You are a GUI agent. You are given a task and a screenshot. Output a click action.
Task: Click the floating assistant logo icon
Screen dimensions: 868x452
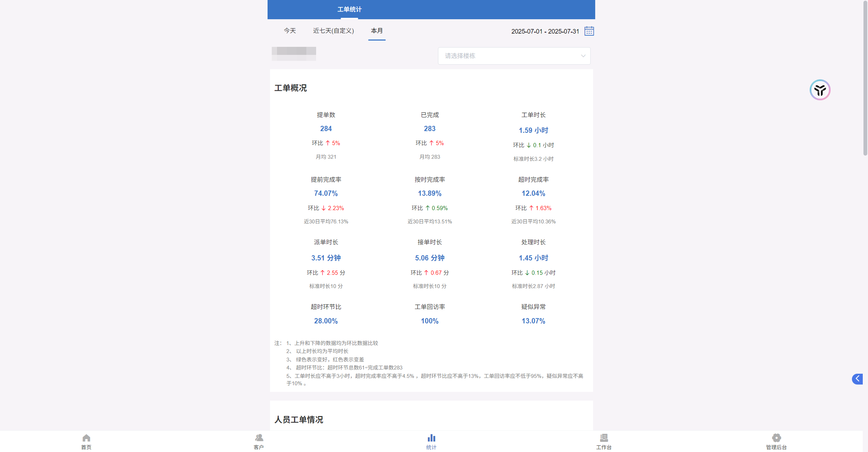(x=819, y=90)
